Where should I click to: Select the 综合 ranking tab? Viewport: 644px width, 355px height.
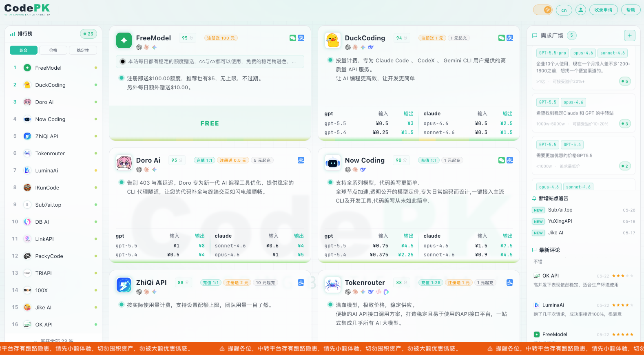click(x=24, y=50)
